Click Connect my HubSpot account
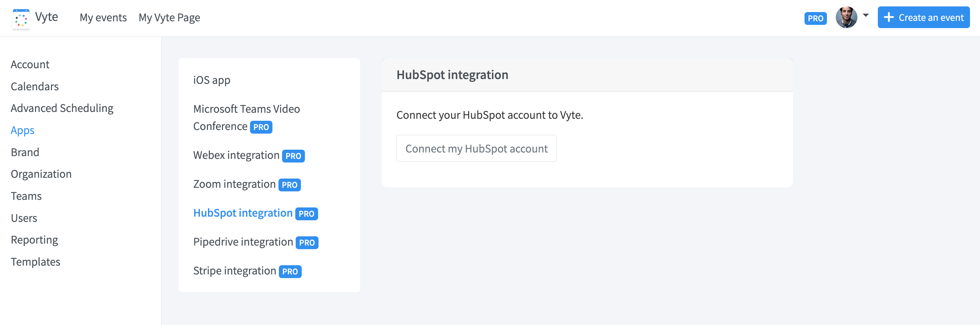Viewport: 980px width, 325px height. pyautogui.click(x=476, y=148)
